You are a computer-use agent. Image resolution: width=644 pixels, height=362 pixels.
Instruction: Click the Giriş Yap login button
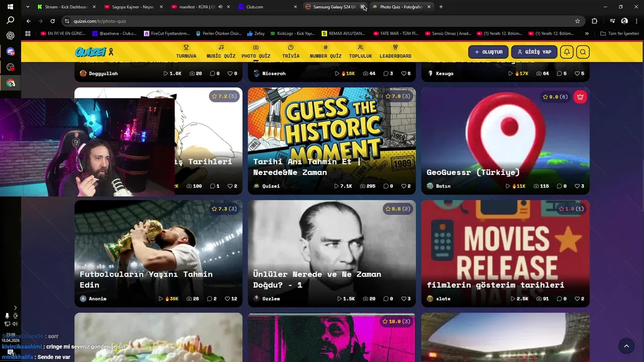click(x=534, y=52)
